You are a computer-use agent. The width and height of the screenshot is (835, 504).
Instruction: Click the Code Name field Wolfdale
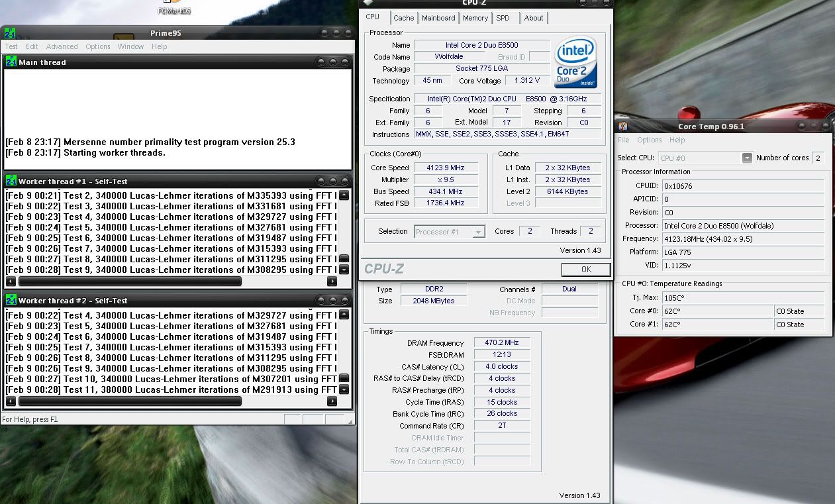pyautogui.click(x=449, y=56)
